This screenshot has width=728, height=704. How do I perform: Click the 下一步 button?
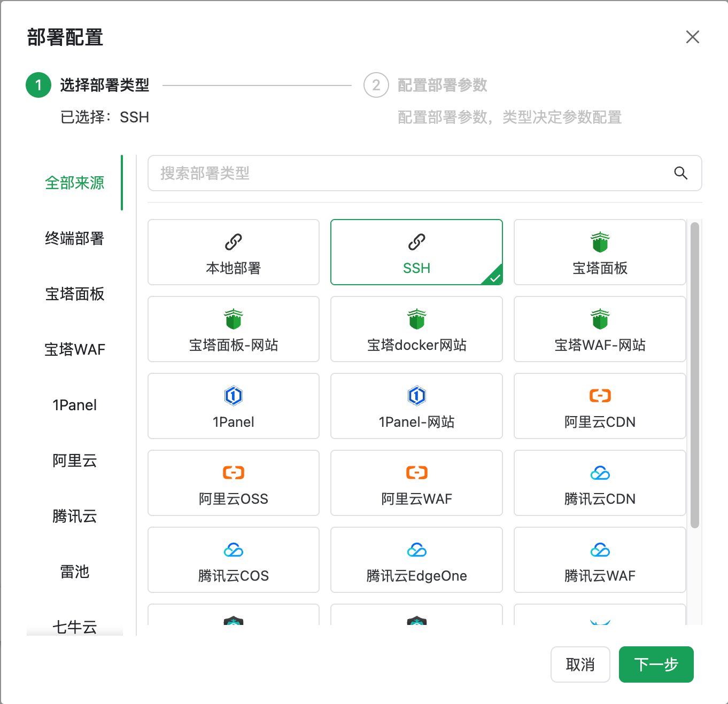point(656,664)
